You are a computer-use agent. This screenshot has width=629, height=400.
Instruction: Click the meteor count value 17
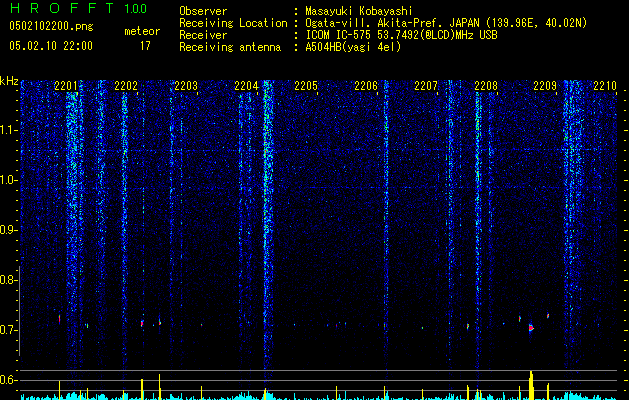pyautogui.click(x=145, y=46)
